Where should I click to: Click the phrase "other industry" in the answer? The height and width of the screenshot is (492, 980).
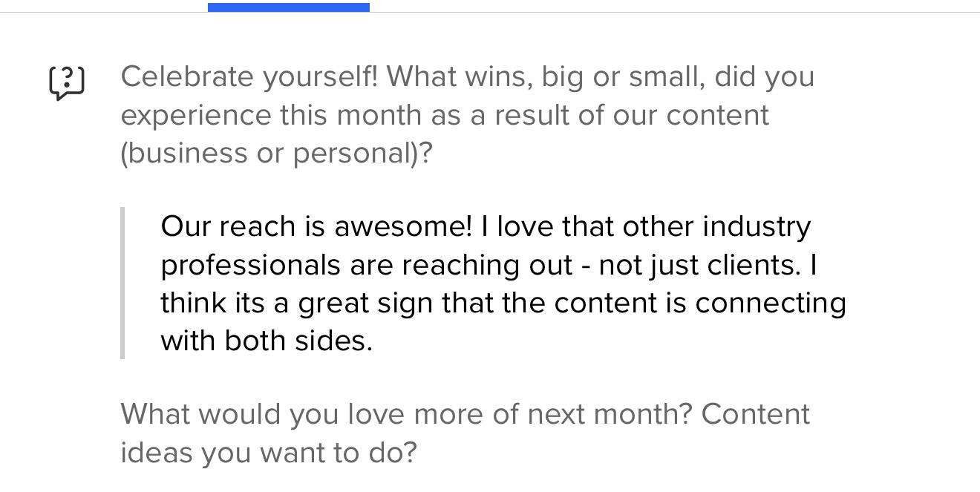[x=716, y=226]
